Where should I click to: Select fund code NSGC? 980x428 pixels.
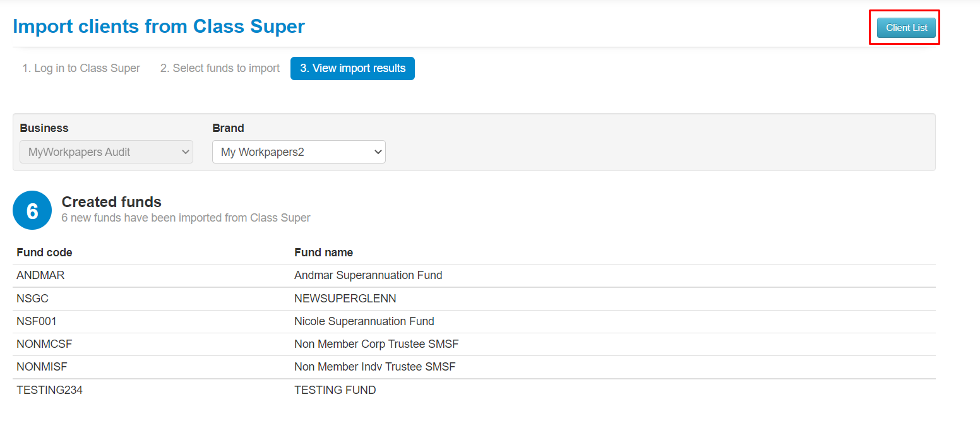(x=32, y=298)
